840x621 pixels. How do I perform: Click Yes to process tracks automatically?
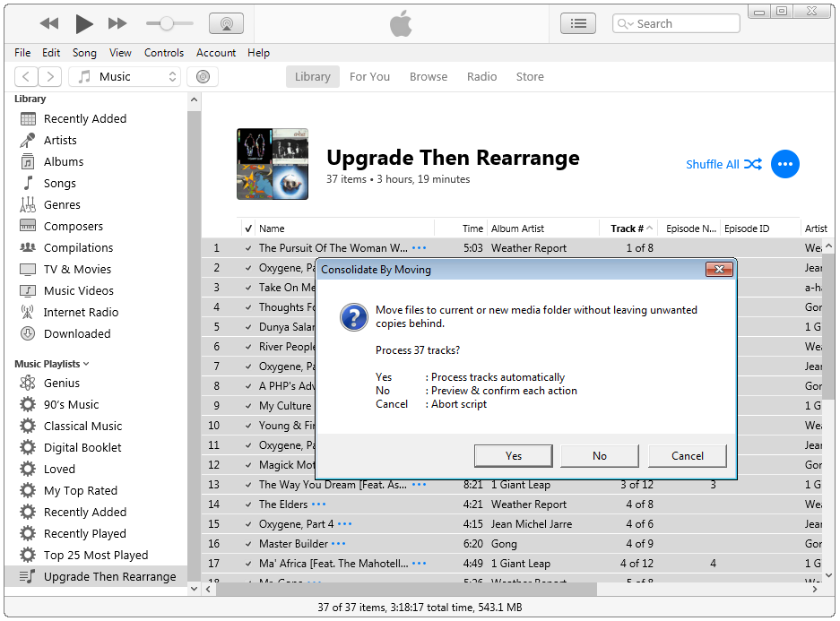tap(513, 455)
